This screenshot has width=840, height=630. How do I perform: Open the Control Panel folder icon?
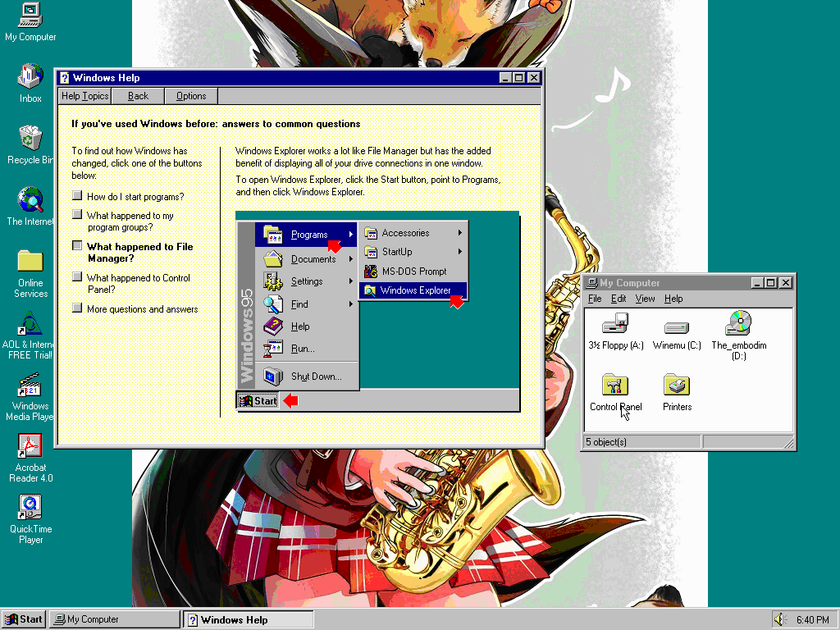click(614, 386)
